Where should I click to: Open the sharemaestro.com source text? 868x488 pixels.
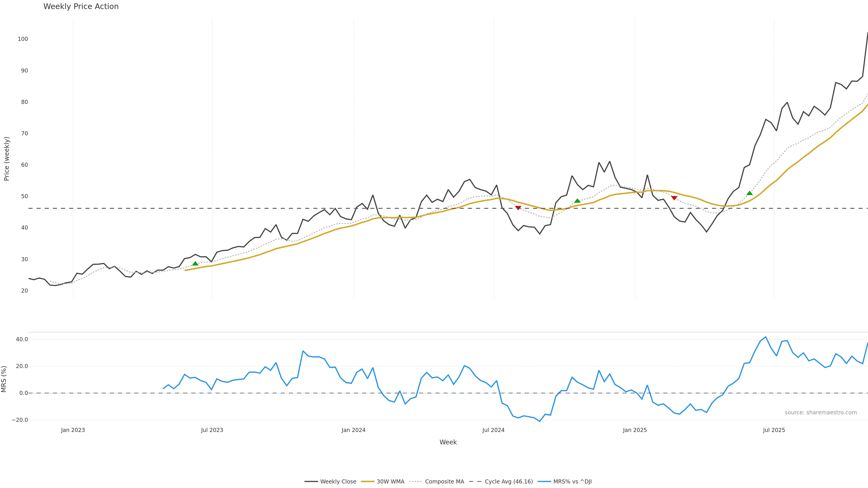pyautogui.click(x=821, y=413)
